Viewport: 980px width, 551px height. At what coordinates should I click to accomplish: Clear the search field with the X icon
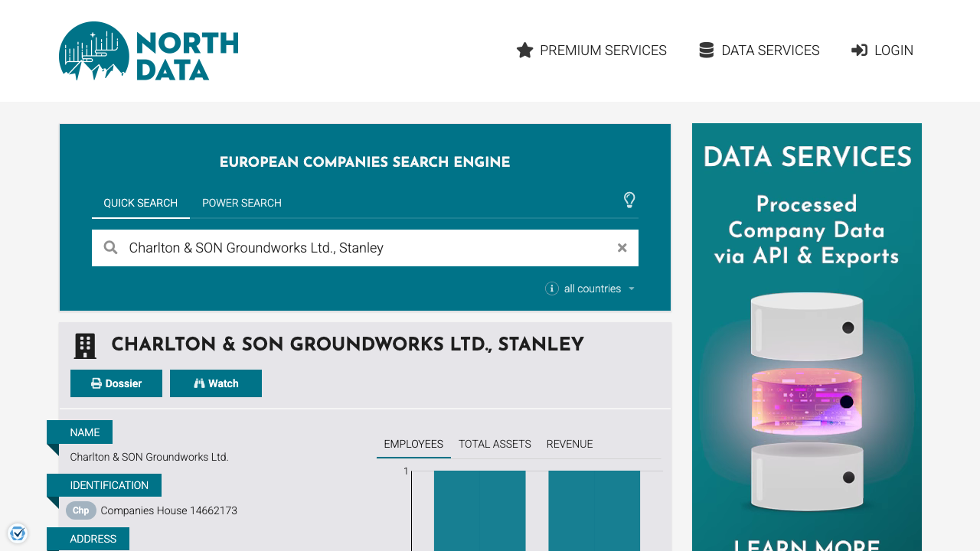[x=622, y=247]
